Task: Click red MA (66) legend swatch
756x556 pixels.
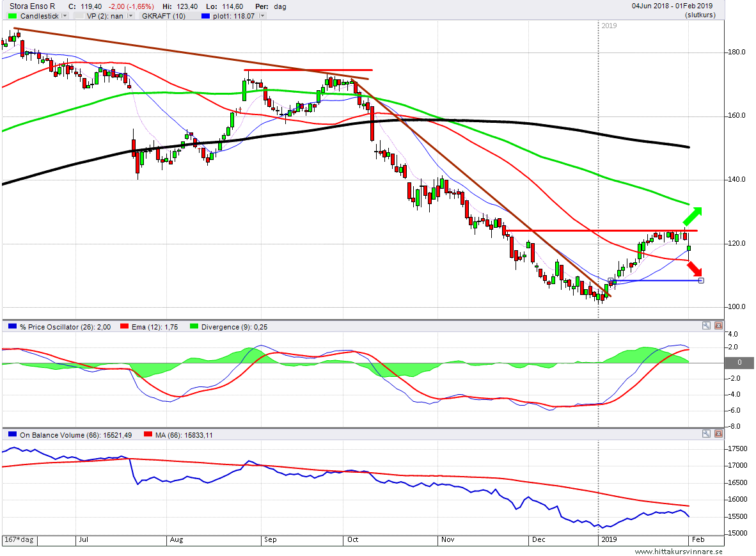Action: [x=148, y=434]
